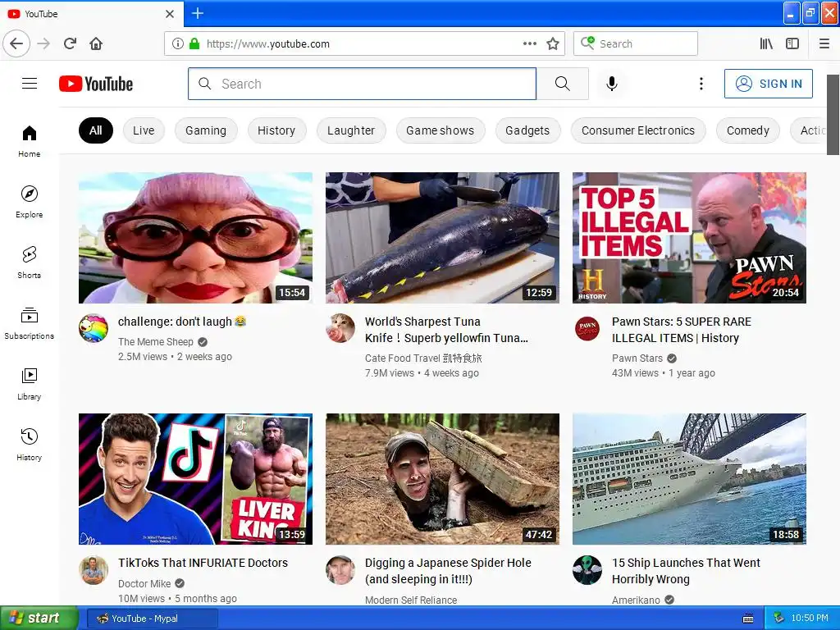This screenshot has width=840, height=630.
Task: Start voice search with the microphone icon
Action: (x=612, y=84)
